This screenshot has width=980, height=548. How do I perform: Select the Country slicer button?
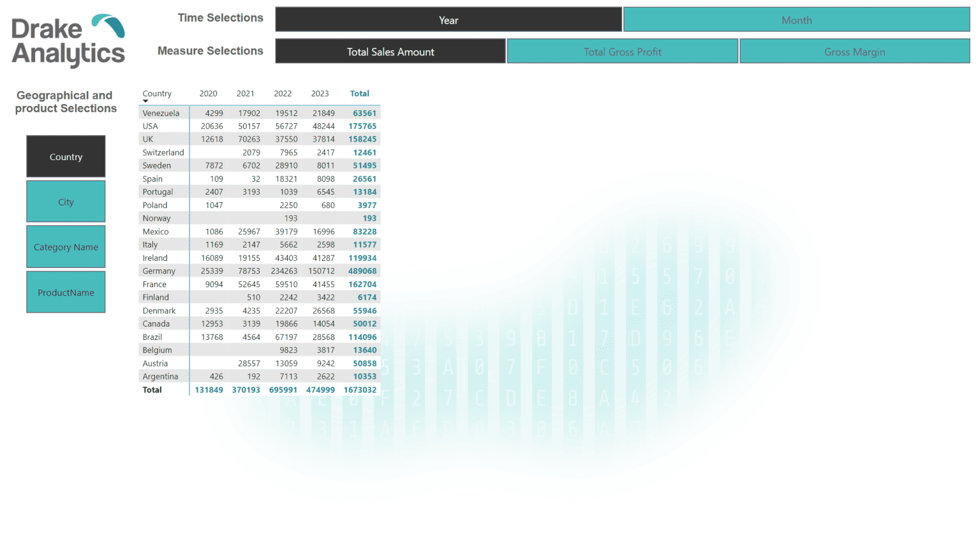(66, 156)
